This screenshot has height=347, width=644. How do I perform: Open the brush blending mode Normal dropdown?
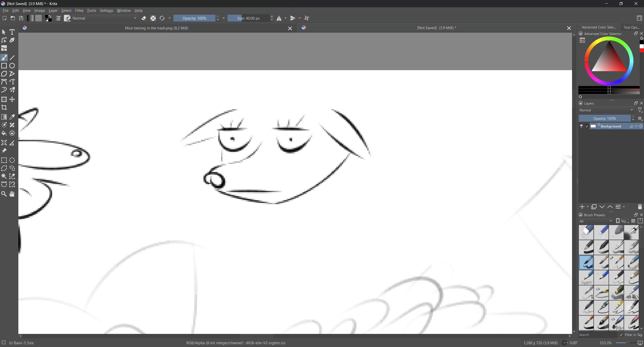105,18
